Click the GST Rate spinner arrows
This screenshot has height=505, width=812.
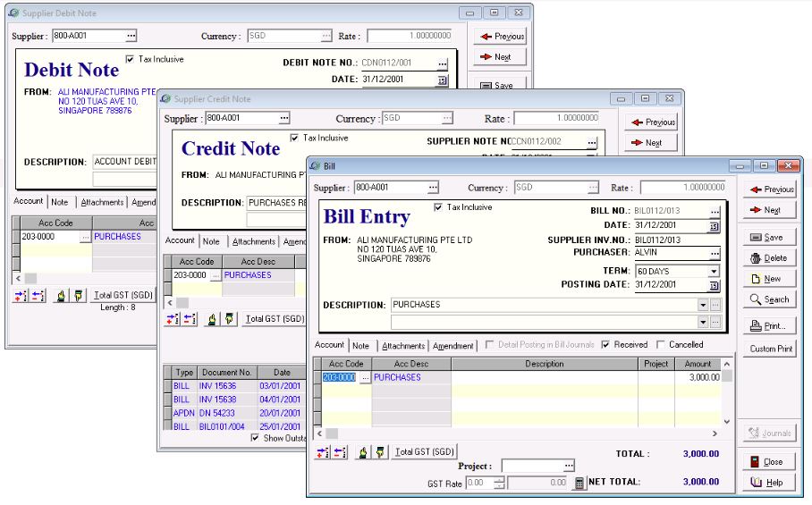(x=499, y=483)
